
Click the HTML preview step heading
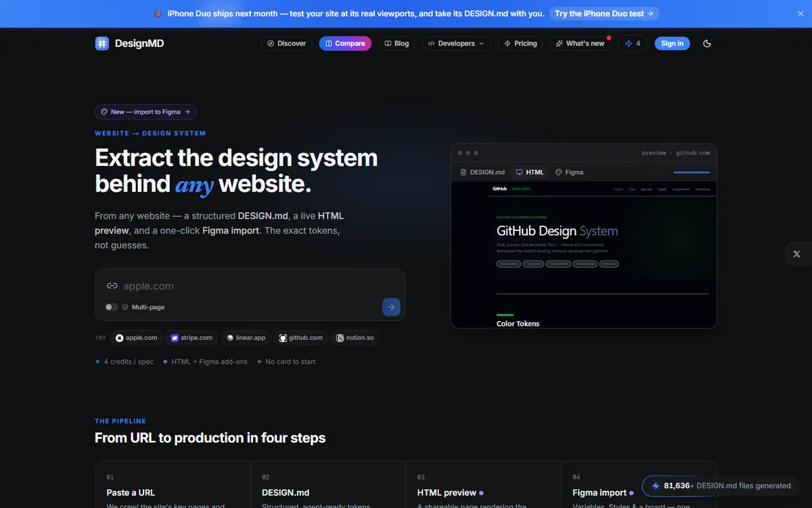[447, 492]
